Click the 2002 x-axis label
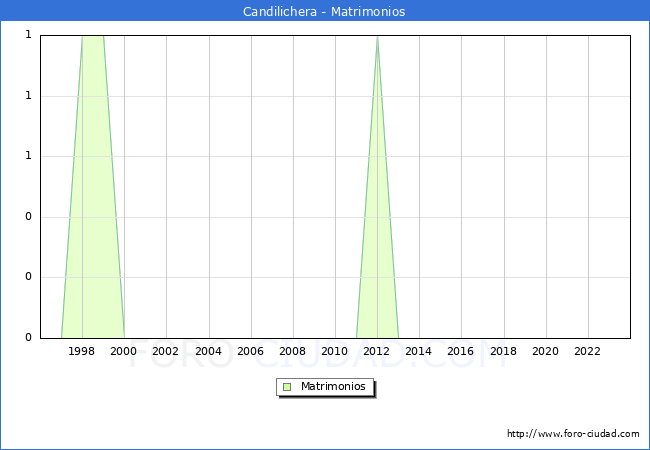This screenshot has width=650, height=450. point(165,351)
